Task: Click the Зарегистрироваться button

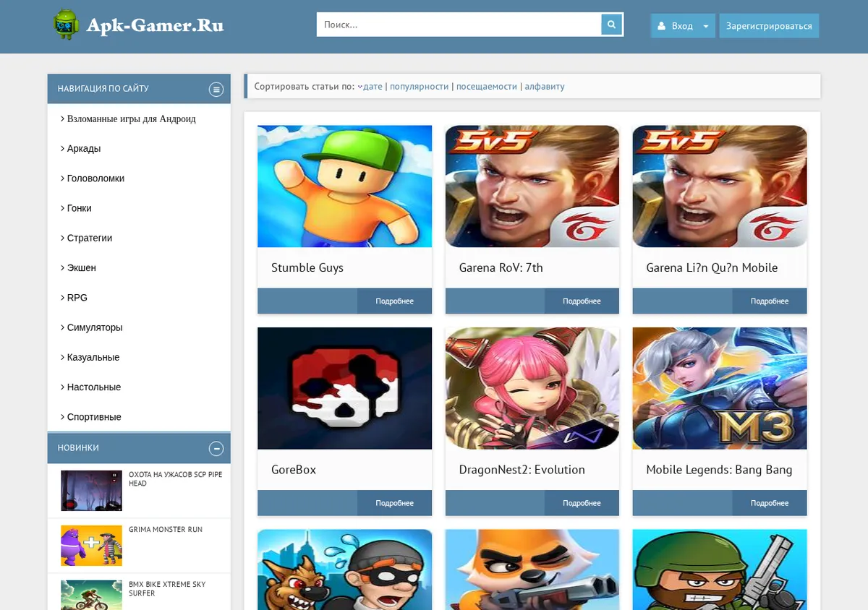Action: point(769,26)
